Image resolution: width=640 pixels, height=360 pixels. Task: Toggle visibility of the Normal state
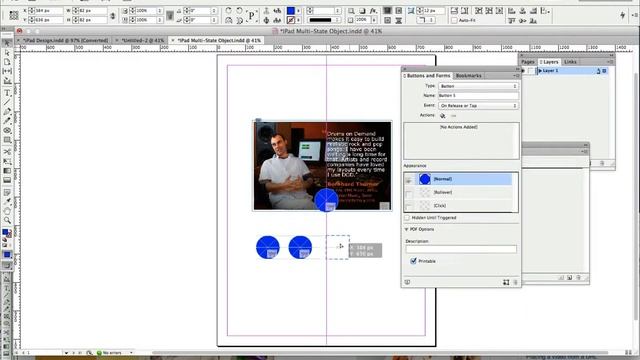coord(409,180)
